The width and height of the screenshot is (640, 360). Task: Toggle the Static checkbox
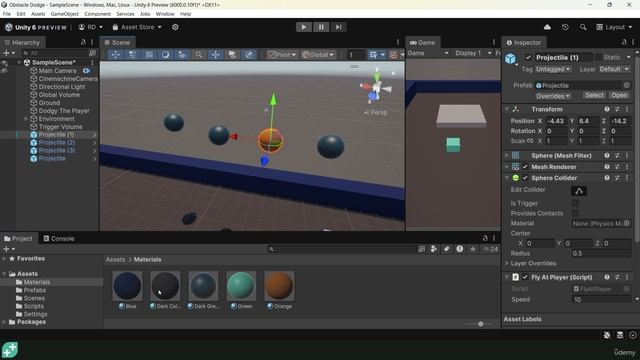pos(598,58)
